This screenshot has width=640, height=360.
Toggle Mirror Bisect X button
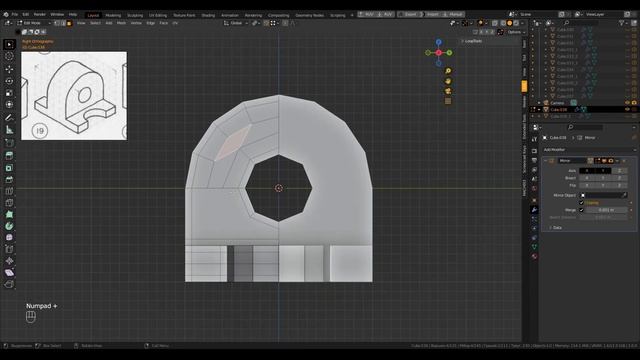click(587, 178)
